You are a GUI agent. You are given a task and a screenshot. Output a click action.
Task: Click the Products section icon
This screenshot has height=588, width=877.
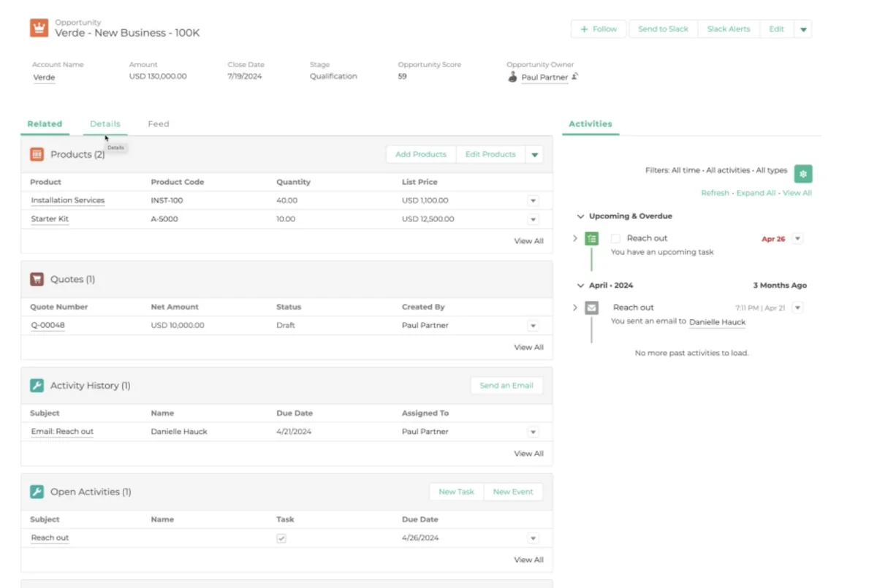tap(37, 154)
